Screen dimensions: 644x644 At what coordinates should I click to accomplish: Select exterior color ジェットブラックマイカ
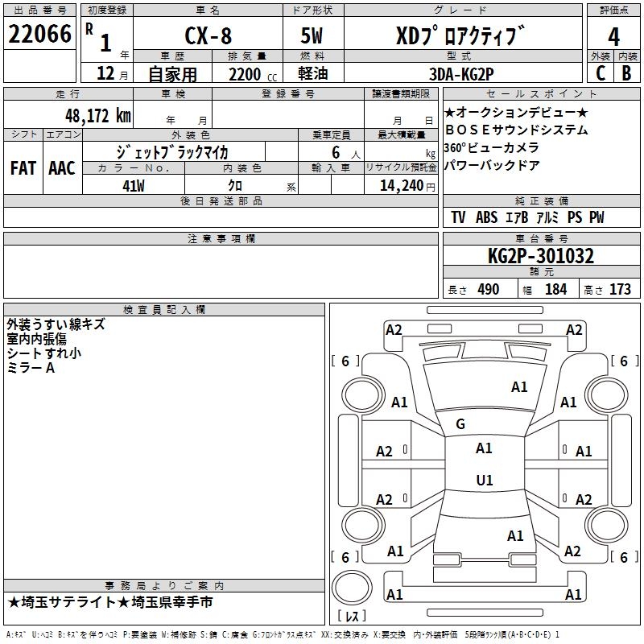coord(172,152)
